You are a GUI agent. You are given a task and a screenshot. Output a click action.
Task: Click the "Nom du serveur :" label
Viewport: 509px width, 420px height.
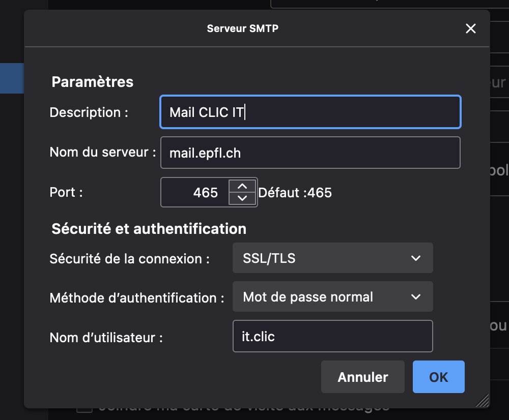(x=102, y=152)
